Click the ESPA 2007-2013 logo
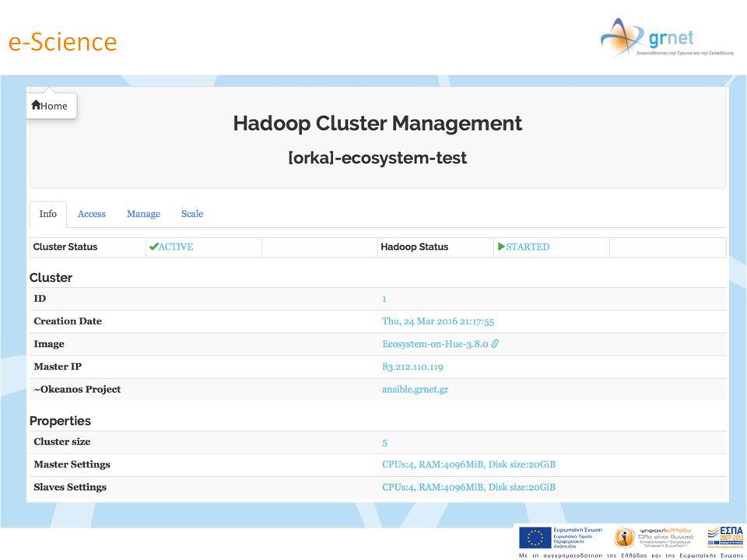The height and width of the screenshot is (560, 747). coord(725,536)
